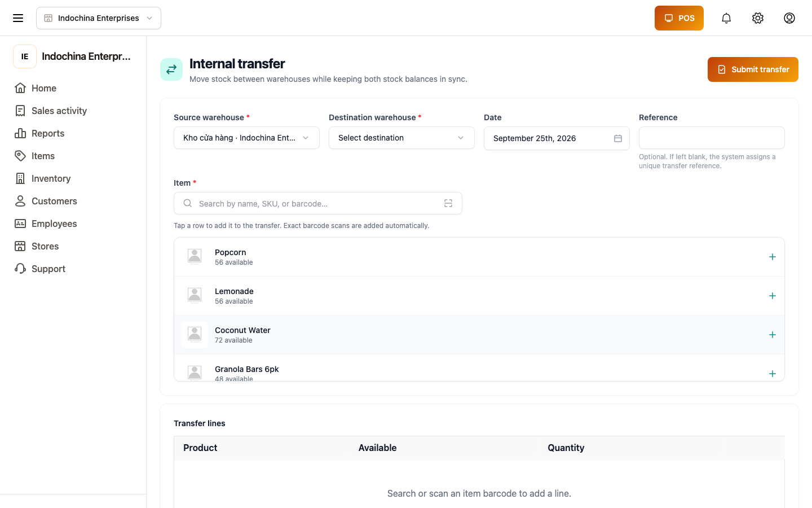Add Granola Bars 6pk using its plus icon
Screen dimensions: 812x508
click(773, 374)
